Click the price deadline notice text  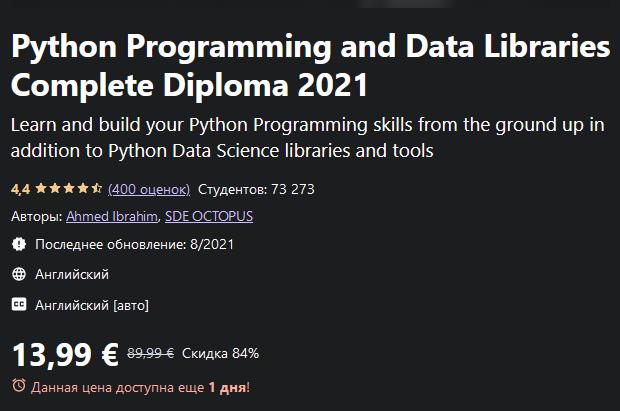click(x=140, y=386)
